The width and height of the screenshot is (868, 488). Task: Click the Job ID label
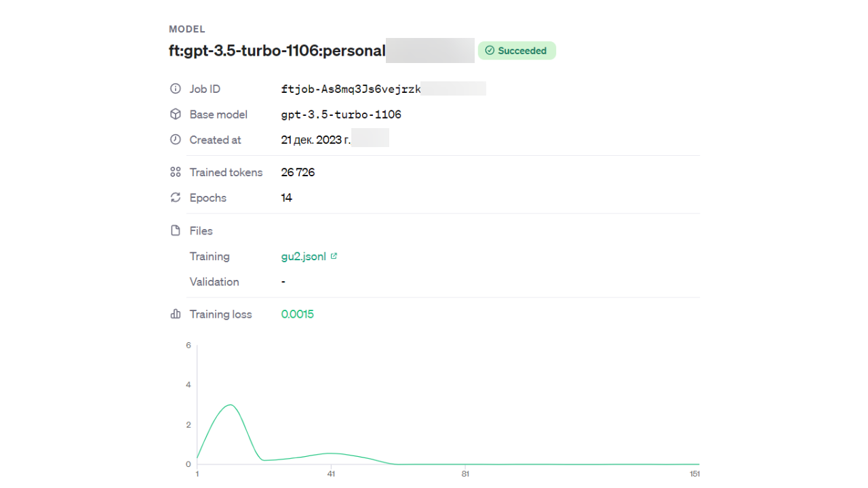205,89
